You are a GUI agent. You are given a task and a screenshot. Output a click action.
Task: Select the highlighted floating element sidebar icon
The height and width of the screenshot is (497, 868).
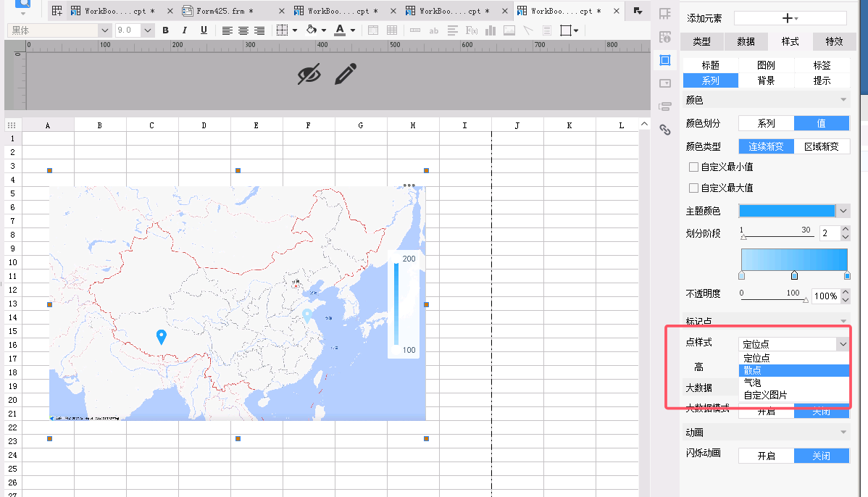pos(665,60)
